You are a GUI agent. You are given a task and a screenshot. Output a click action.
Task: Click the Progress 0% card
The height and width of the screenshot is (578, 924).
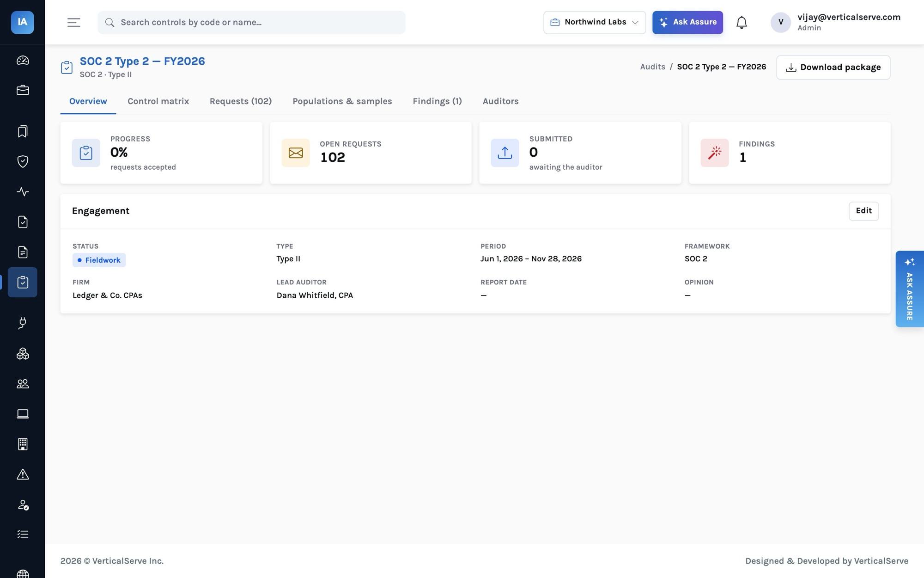[161, 153]
